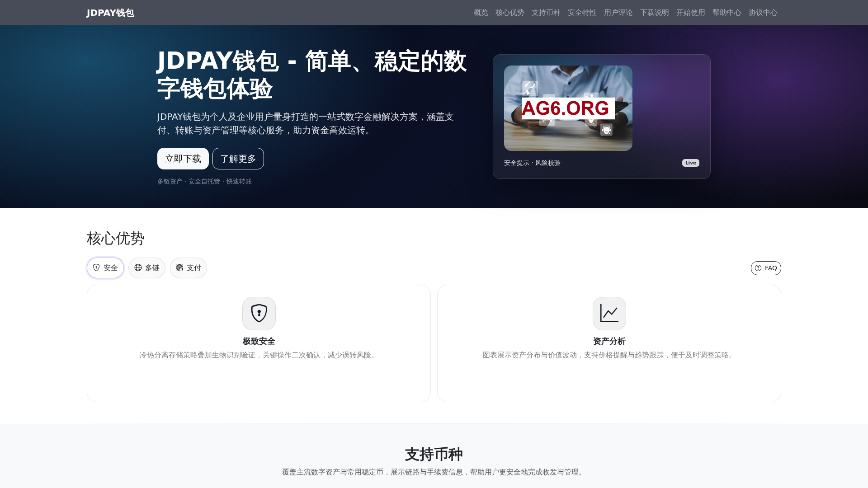Click the 冷热分离存储策略 description text
Image resolution: width=868 pixels, height=488 pixels.
259,355
